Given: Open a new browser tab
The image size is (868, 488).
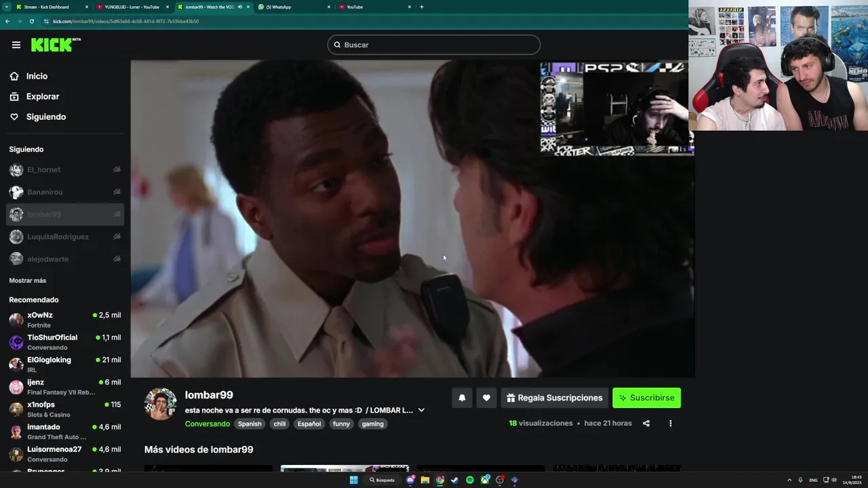Looking at the screenshot, I should click(x=422, y=7).
